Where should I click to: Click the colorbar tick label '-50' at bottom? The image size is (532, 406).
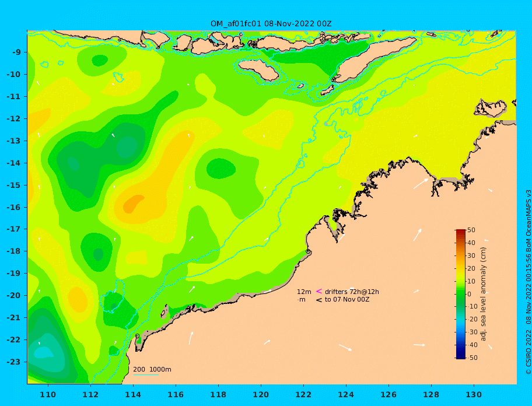point(473,358)
